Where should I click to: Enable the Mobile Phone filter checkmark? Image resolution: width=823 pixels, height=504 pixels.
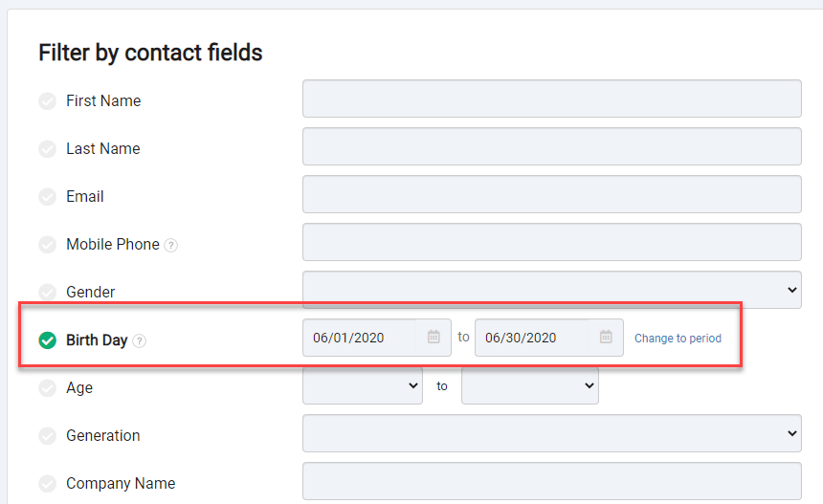point(47,245)
